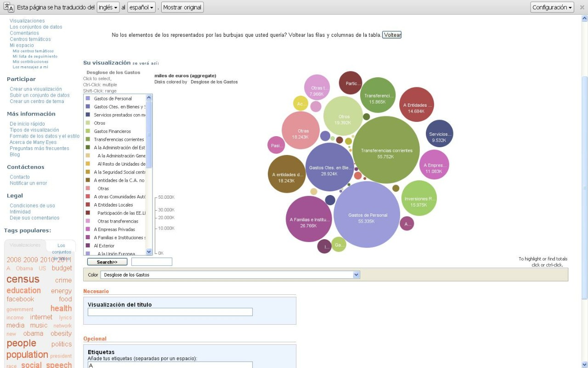Click the Mostrar original button

tap(182, 7)
